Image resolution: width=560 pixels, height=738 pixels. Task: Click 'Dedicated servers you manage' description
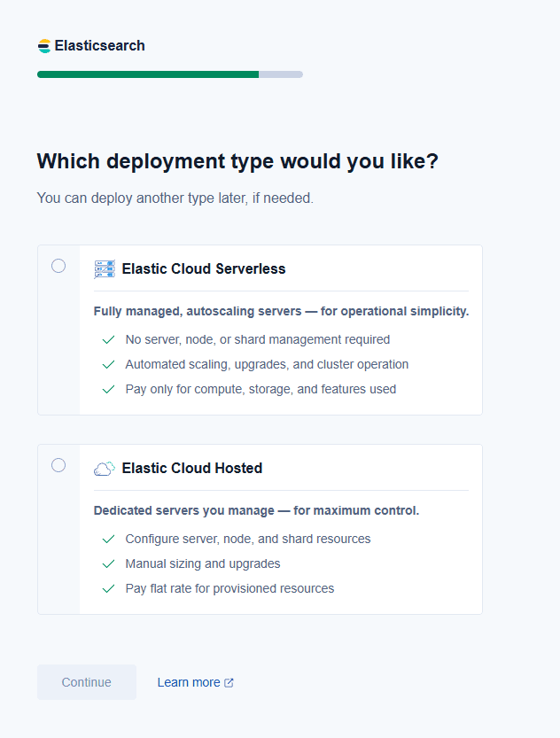pyautogui.click(x=256, y=511)
